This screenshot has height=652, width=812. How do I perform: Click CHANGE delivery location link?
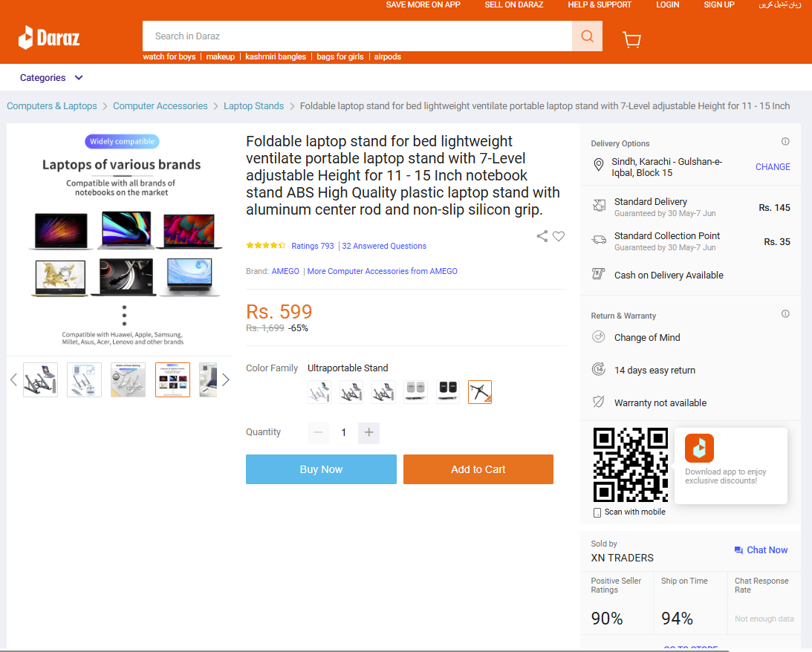click(773, 166)
